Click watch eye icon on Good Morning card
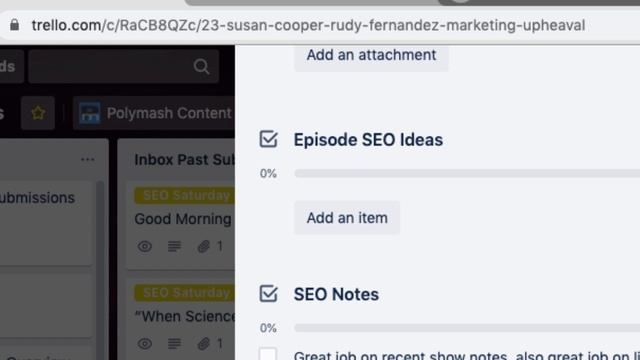640x360 pixels. pos(144,246)
